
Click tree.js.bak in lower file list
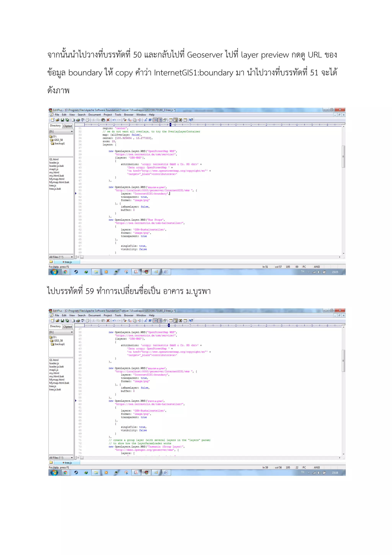[x=55, y=389]
